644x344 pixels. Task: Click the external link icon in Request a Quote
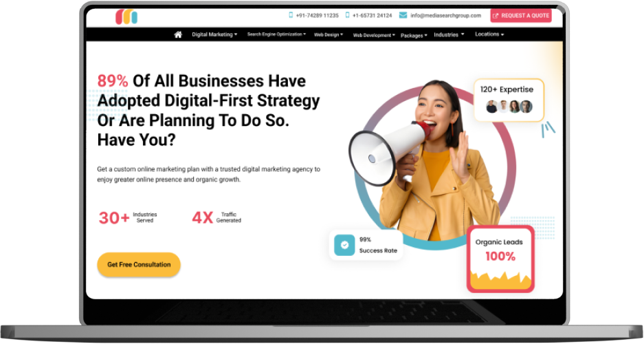click(x=496, y=16)
